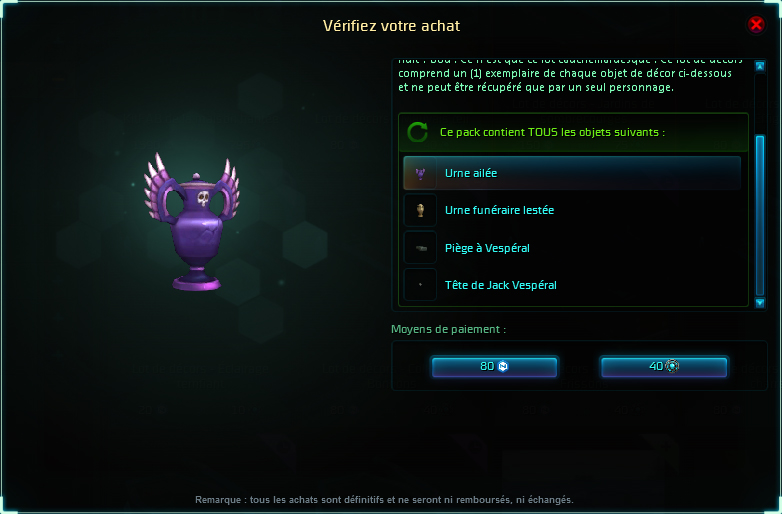Viewport: 782px width, 514px height.
Task: Click the NCoin currency icon beside 80
Action: point(503,366)
